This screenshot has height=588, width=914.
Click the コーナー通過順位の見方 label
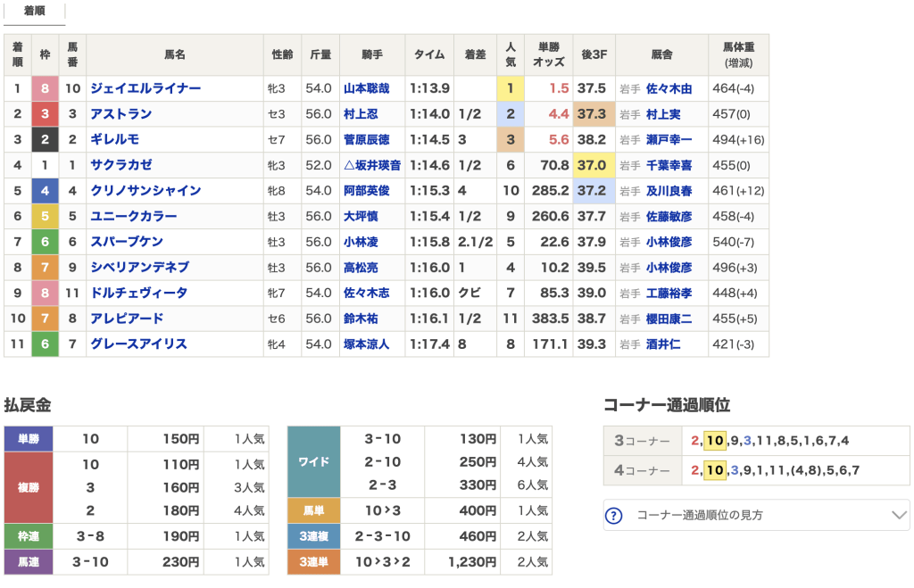700,515
